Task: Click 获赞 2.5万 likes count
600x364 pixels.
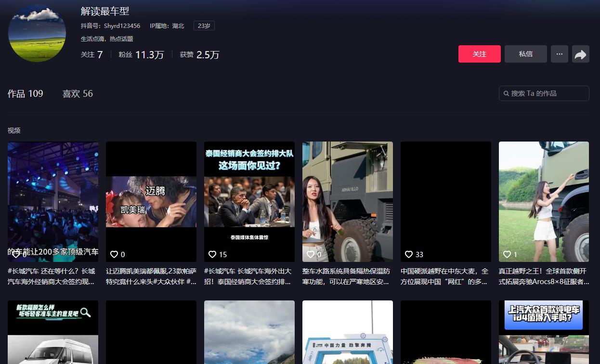Action: point(199,55)
